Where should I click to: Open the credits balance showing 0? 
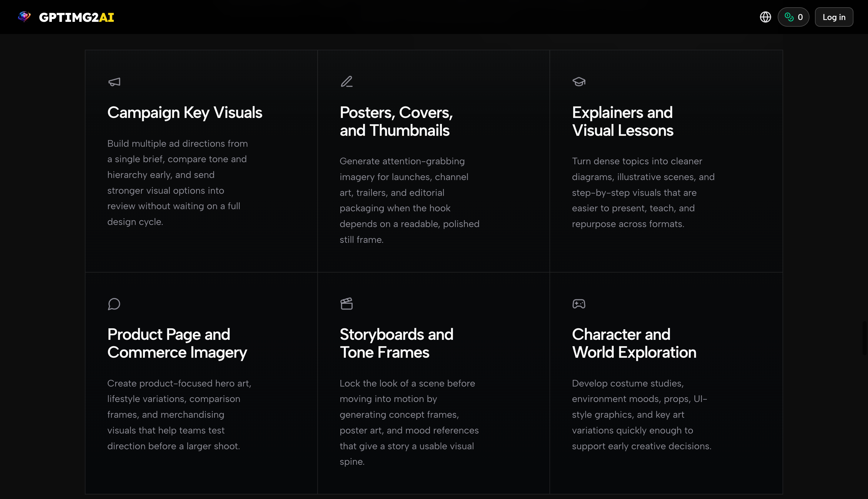(x=800, y=17)
